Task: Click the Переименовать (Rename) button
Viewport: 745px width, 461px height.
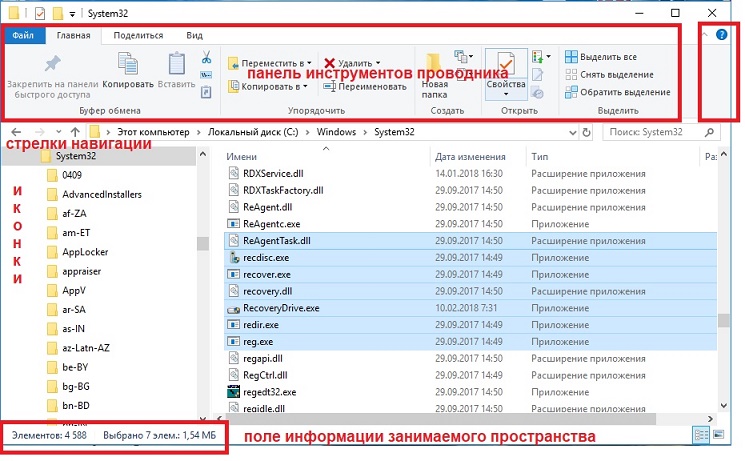Action: (365, 86)
